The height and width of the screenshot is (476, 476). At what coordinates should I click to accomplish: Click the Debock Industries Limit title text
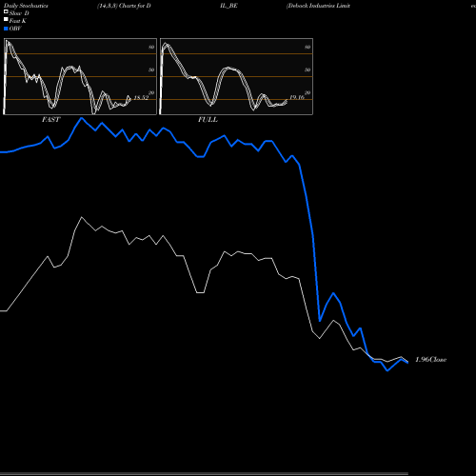tap(318, 6)
